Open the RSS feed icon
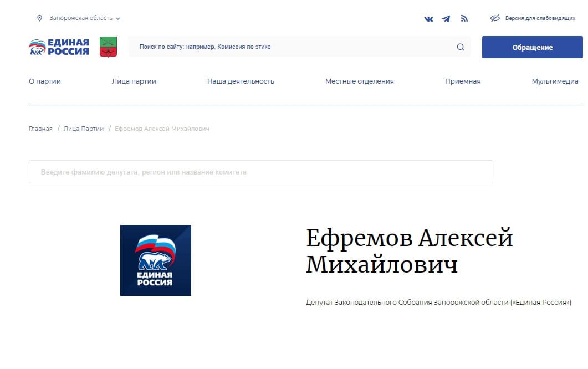This screenshot has width=588, height=369. pyautogui.click(x=464, y=18)
